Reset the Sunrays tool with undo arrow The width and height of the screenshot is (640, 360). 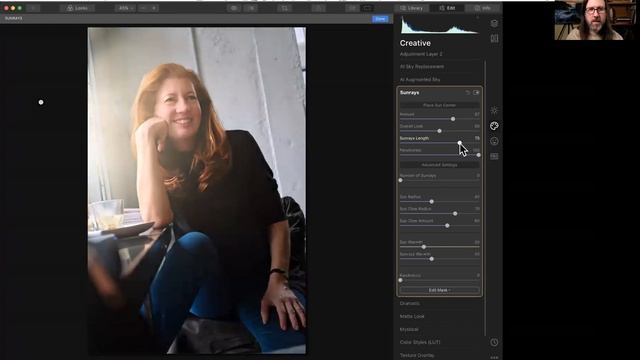coord(468,93)
